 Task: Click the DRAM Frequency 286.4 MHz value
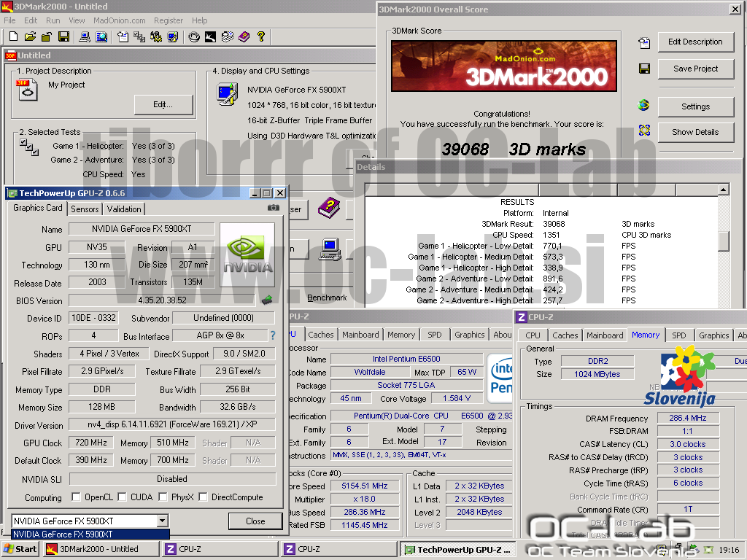tap(687, 418)
